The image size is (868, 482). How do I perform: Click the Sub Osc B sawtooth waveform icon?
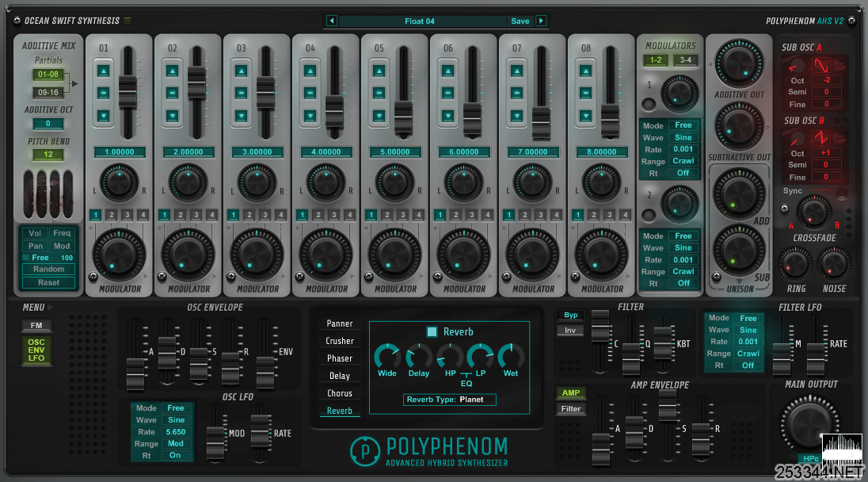[820, 137]
